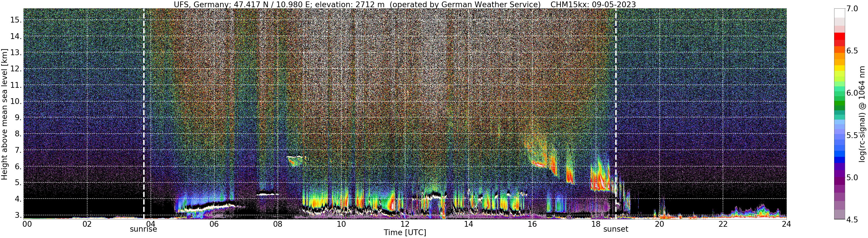Click the 'sunrise' label below the axis
Image resolution: width=868 pixels, height=238 pixels.
143,229
